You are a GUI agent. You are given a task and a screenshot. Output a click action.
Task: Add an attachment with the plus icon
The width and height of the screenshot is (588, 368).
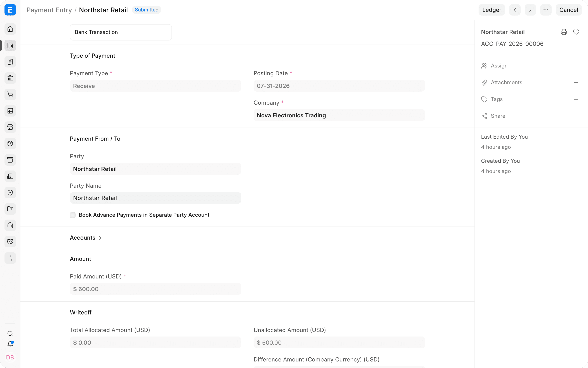click(x=576, y=83)
